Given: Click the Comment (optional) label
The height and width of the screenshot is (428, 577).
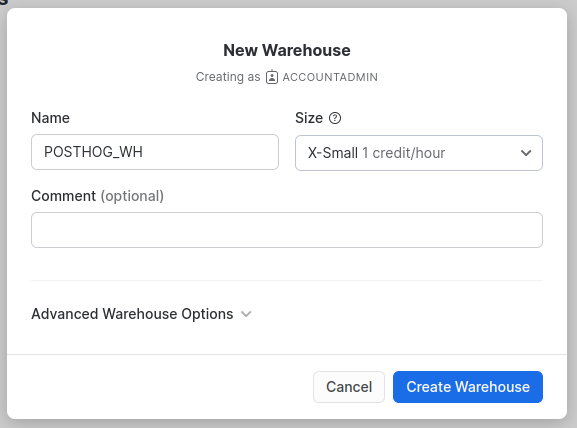Looking at the screenshot, I should [x=98, y=196].
